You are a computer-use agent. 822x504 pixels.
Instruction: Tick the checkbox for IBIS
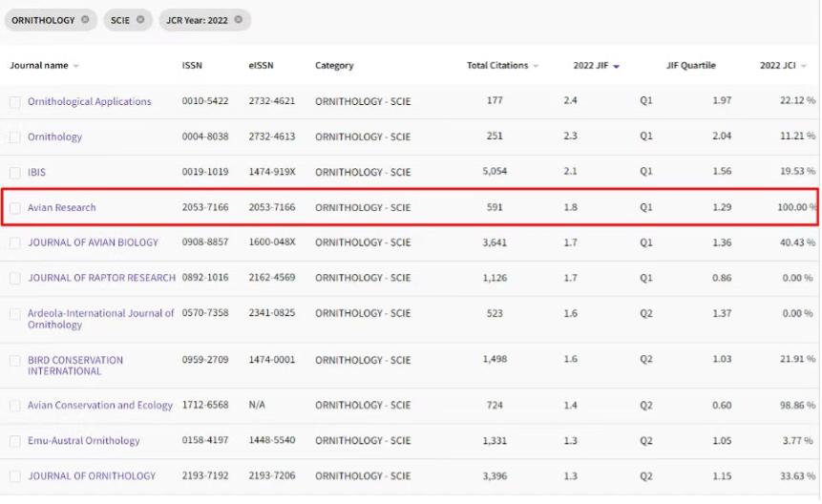[15, 173]
